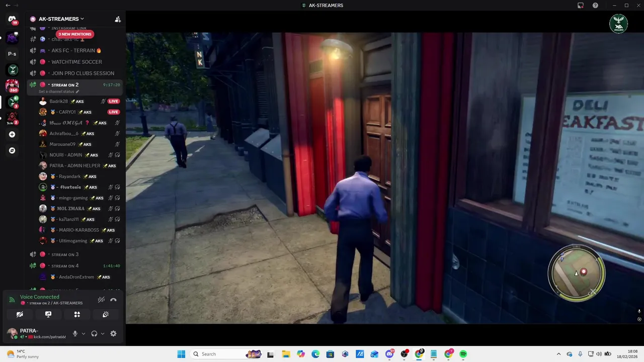Expand microphone input options arrow
Screen dimensions: 644x362
pyautogui.click(x=84, y=333)
